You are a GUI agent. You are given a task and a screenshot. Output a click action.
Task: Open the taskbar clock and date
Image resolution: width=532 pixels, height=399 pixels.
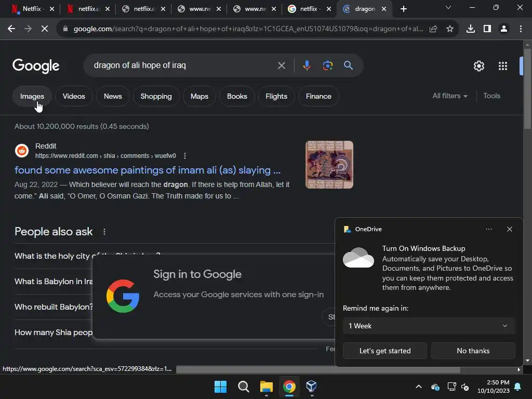494,387
